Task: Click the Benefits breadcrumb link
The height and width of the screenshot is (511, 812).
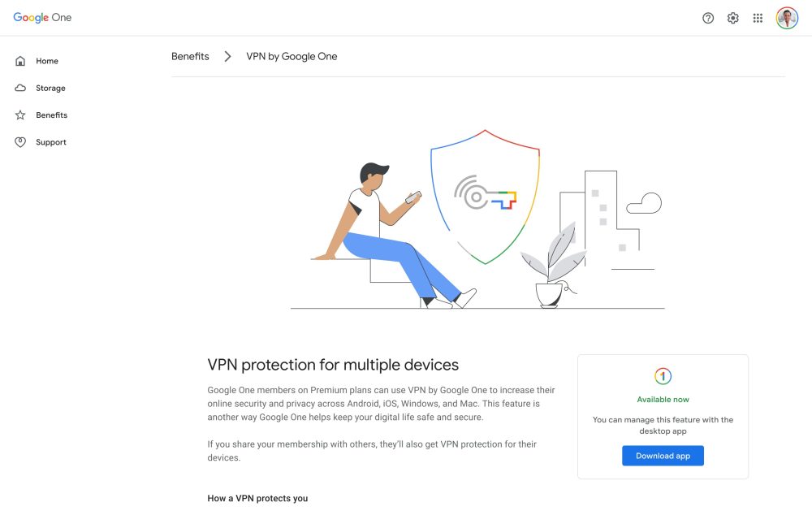Action: pyautogui.click(x=190, y=56)
